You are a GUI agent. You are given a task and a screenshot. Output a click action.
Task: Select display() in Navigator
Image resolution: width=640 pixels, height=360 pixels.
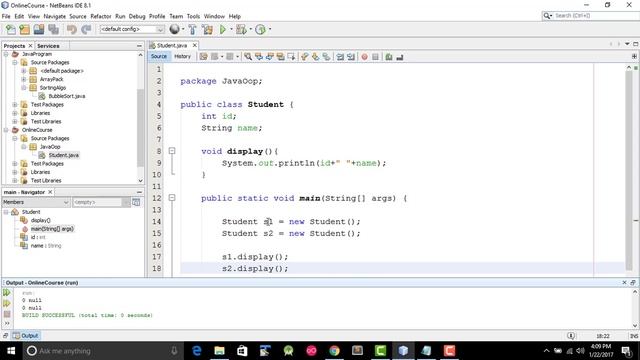point(40,220)
